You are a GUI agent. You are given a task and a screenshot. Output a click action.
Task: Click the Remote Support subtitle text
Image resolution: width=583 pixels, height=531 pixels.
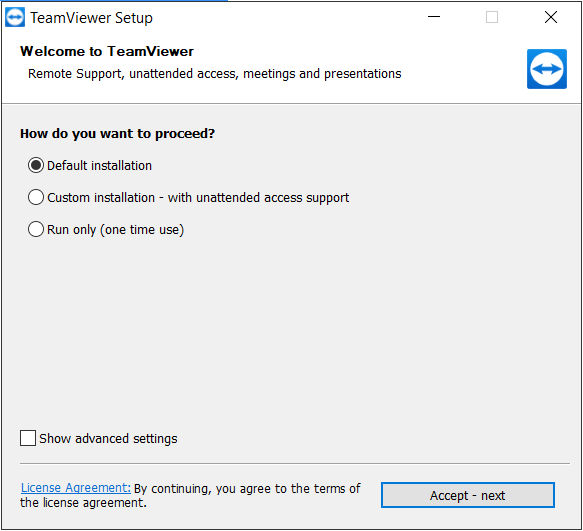[x=215, y=74]
